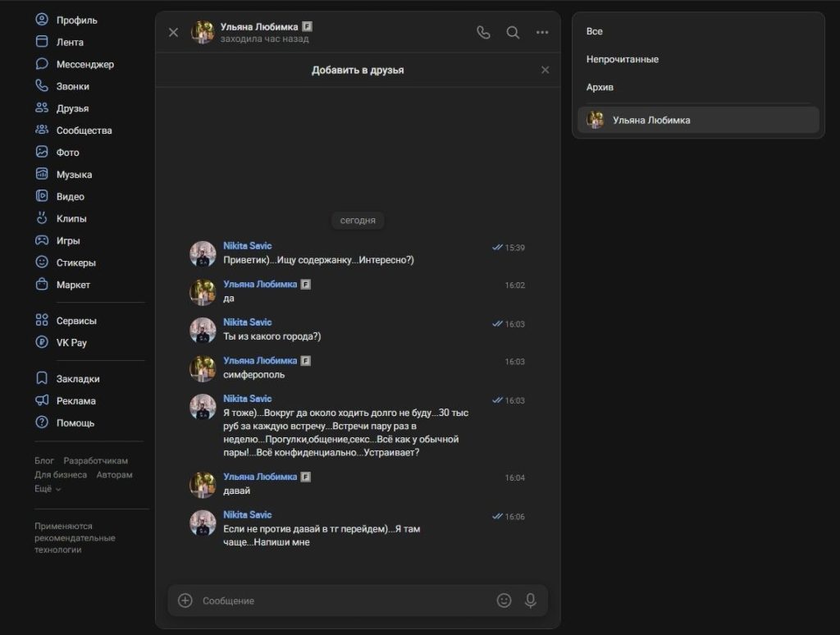The width and height of the screenshot is (840, 635).
Task: Attach a file using the plus icon
Action: [x=185, y=601]
